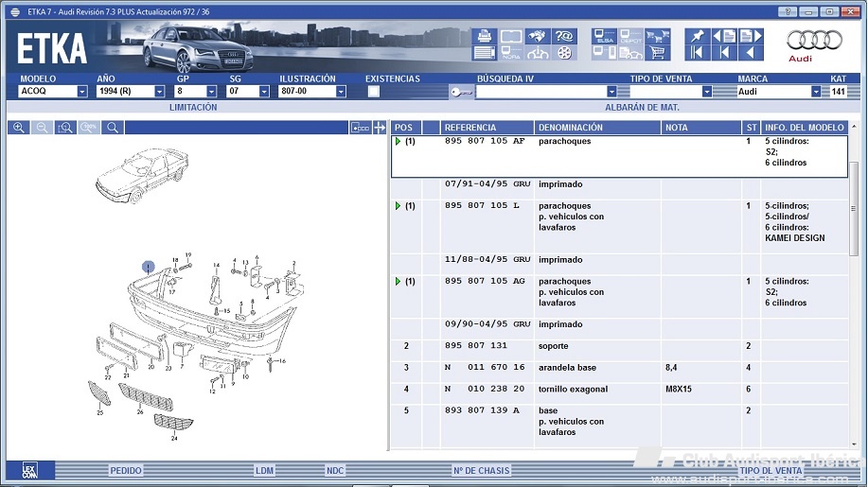Viewport: 868px width, 487px height.
Task: Open the Modelo ACOQ dropdown
Action: (82, 91)
